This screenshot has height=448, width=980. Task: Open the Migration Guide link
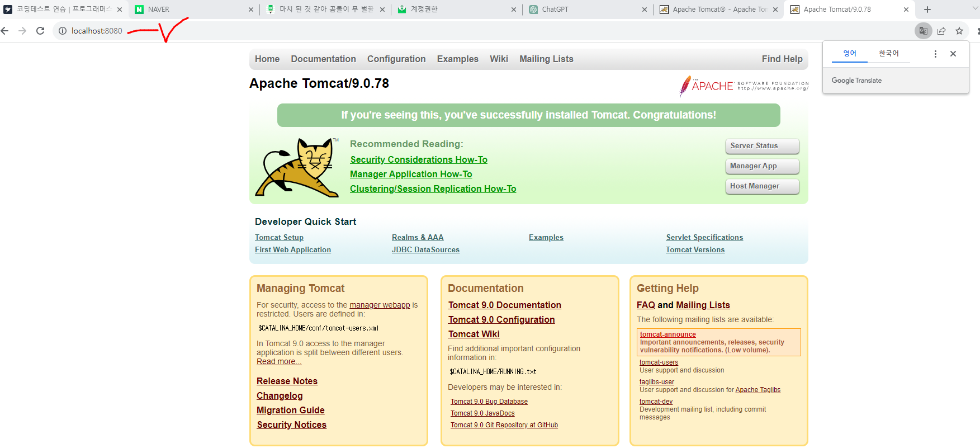291,411
